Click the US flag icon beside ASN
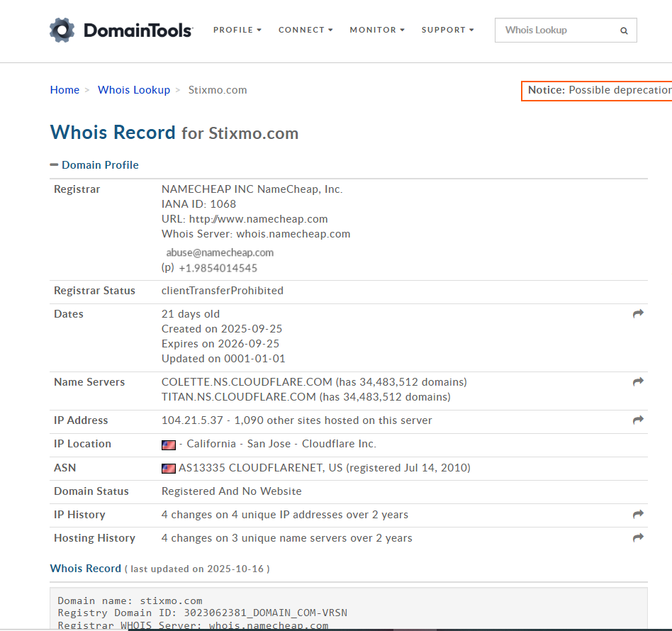The height and width of the screenshot is (631, 672). click(168, 468)
